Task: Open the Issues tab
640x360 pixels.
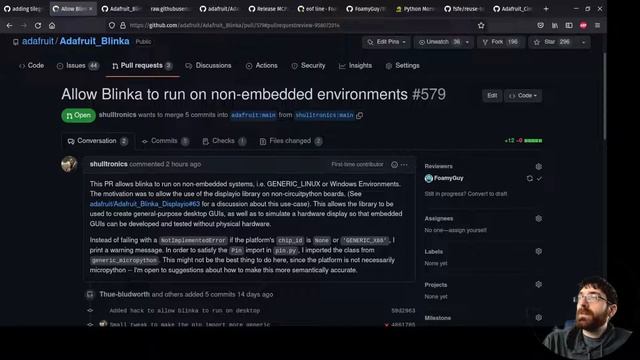Action: tap(78, 66)
